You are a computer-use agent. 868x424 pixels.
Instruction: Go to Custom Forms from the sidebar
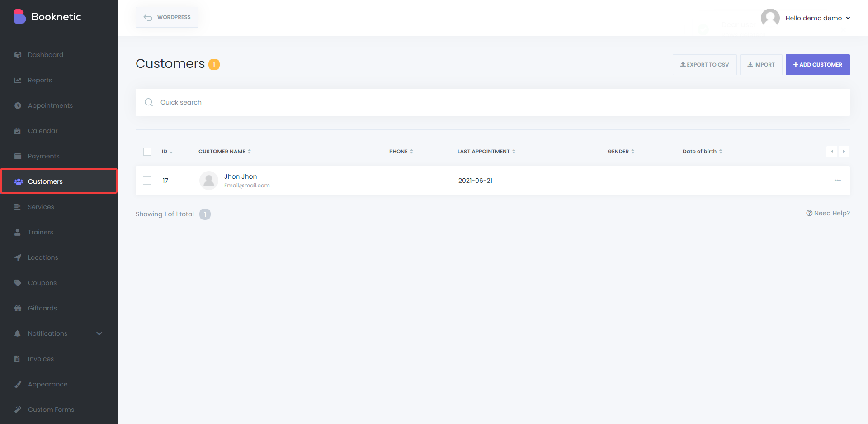click(x=51, y=409)
